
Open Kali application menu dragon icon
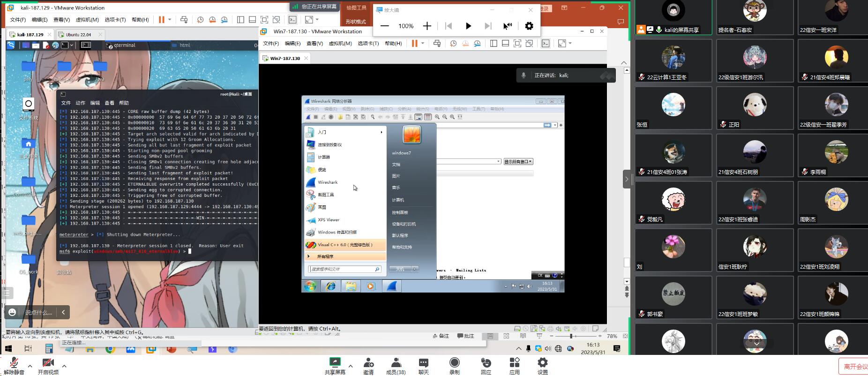pyautogui.click(x=11, y=45)
